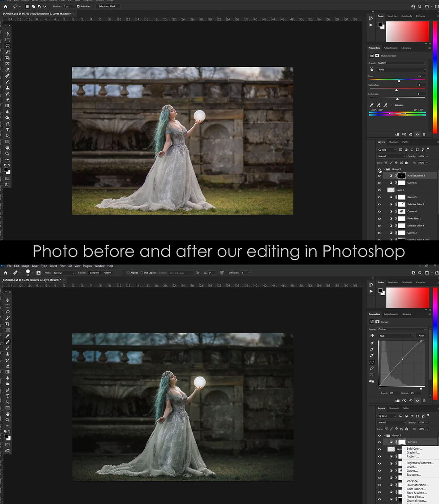Select the draw-curve pencil tool in Curves panel
This screenshot has width=439, height=504.
click(371, 368)
